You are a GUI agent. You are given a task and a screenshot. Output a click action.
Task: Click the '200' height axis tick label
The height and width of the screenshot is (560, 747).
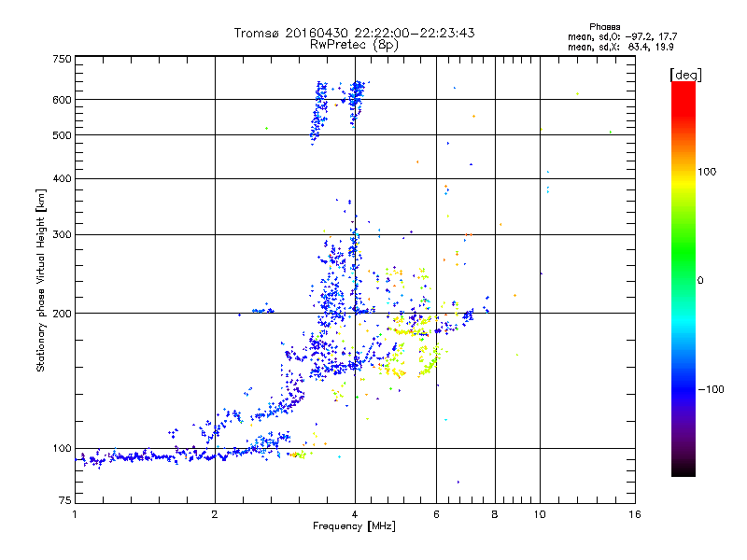62,314
